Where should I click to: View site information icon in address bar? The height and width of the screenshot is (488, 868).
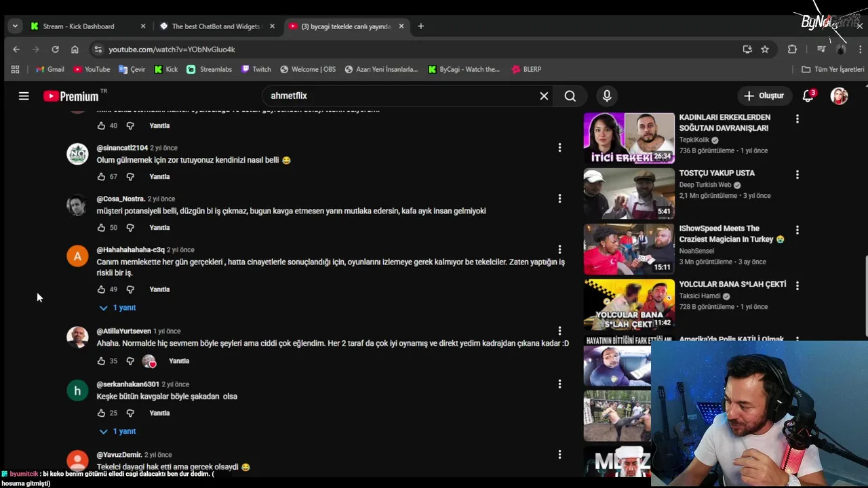coord(98,49)
